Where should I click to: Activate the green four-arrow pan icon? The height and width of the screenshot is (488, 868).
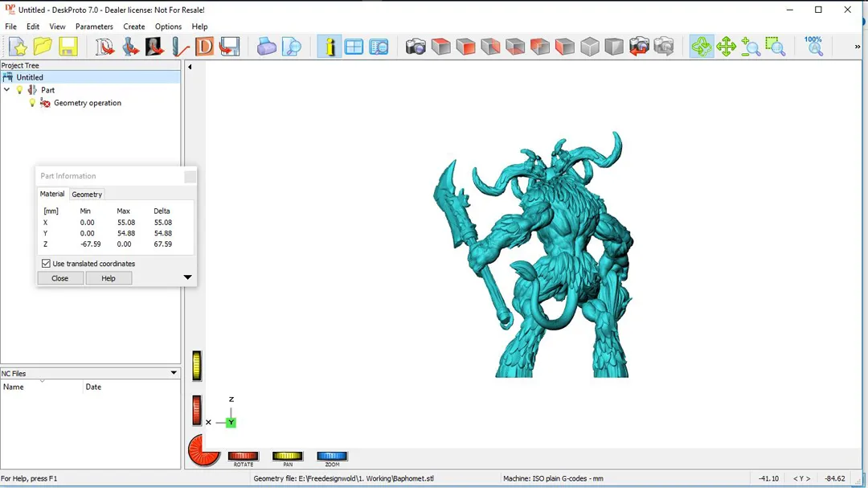pos(726,47)
